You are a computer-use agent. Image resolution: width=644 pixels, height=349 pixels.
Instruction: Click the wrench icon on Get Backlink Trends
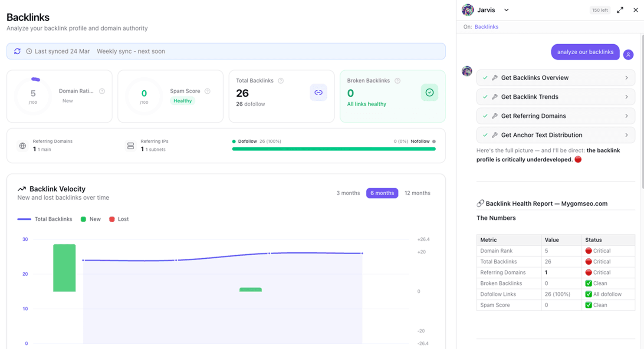(x=494, y=96)
